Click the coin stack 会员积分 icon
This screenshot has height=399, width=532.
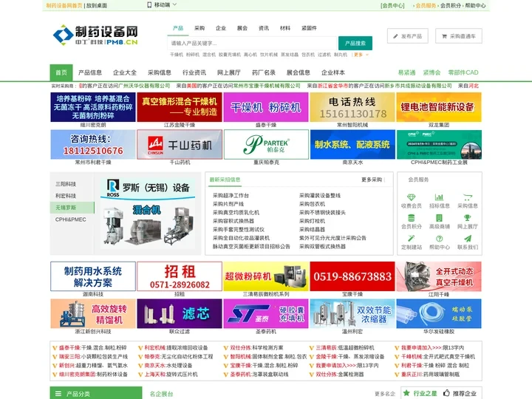pos(412,218)
